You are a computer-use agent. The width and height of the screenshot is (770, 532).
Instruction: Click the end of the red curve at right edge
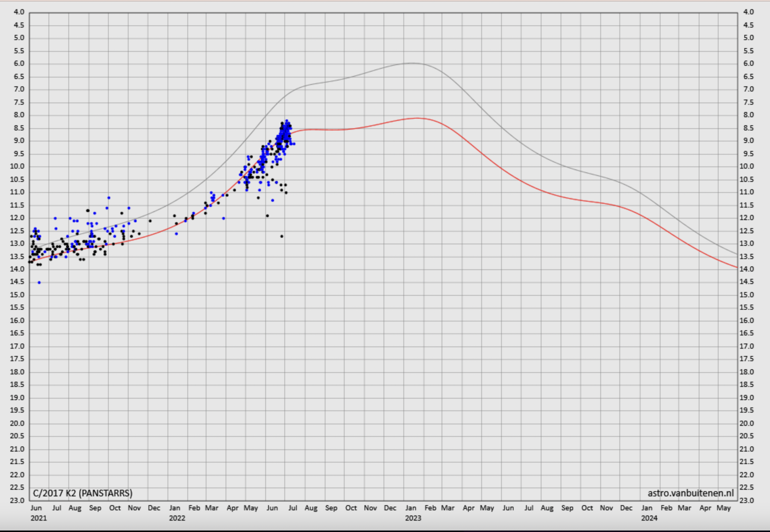pyautogui.click(x=737, y=267)
